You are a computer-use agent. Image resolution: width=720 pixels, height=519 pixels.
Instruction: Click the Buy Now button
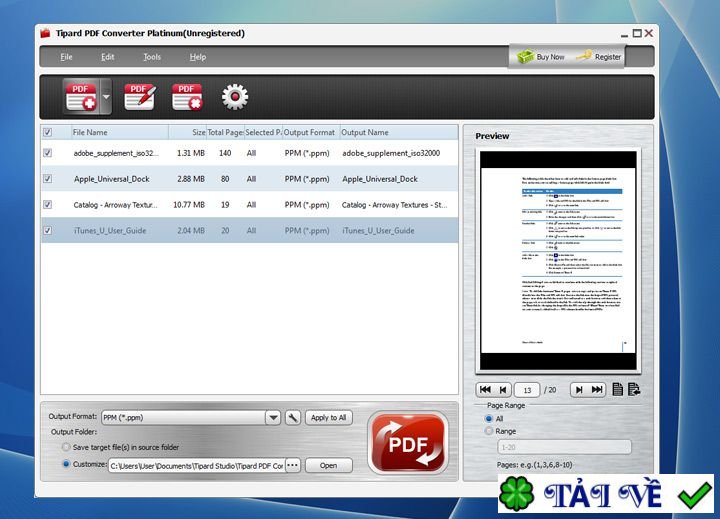(x=540, y=57)
